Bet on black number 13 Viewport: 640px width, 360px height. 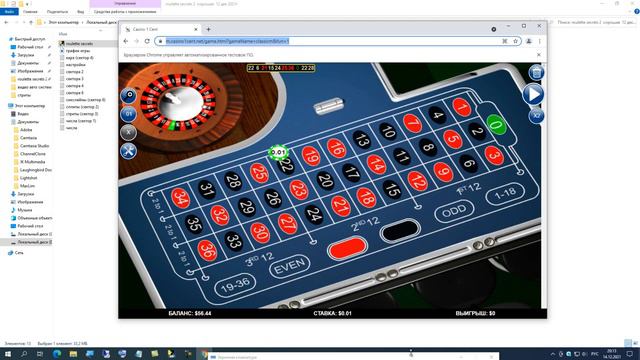click(x=362, y=140)
